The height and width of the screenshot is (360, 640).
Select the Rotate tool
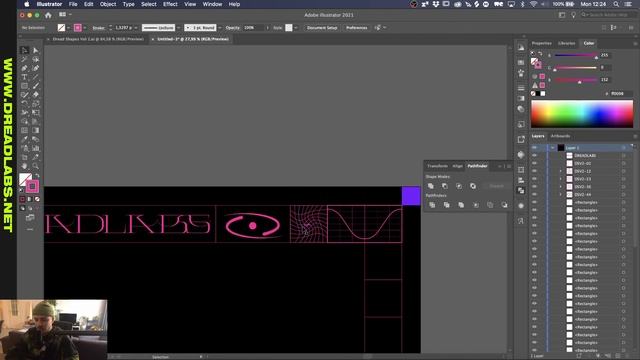coord(24,104)
